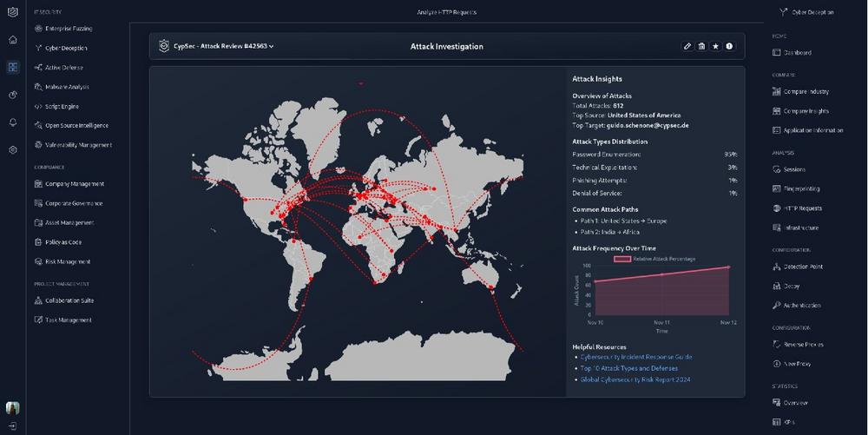
Task: Open settings gear in the left rail
Action: point(13,150)
